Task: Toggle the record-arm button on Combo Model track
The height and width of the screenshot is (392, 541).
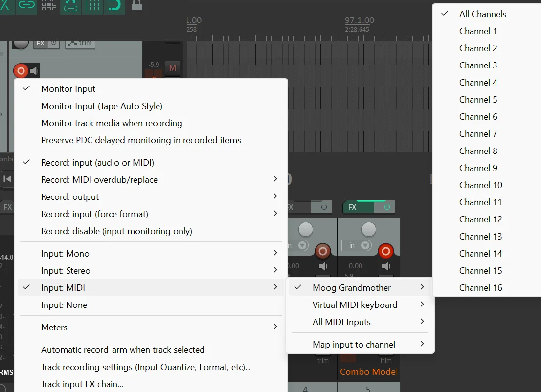Action: 386,251
